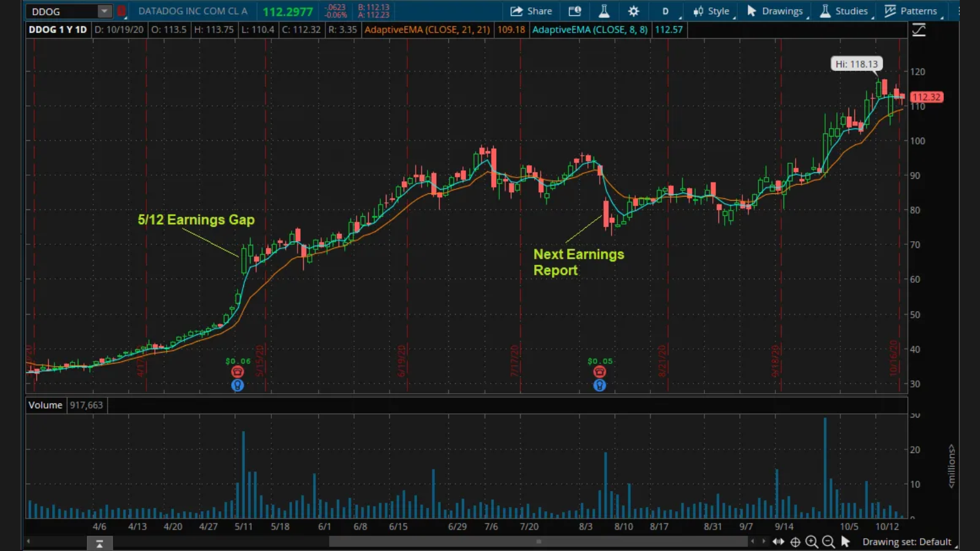Screen dimensions: 980x551
Task: Open the quick chart news icon
Action: pyautogui.click(x=575, y=11)
